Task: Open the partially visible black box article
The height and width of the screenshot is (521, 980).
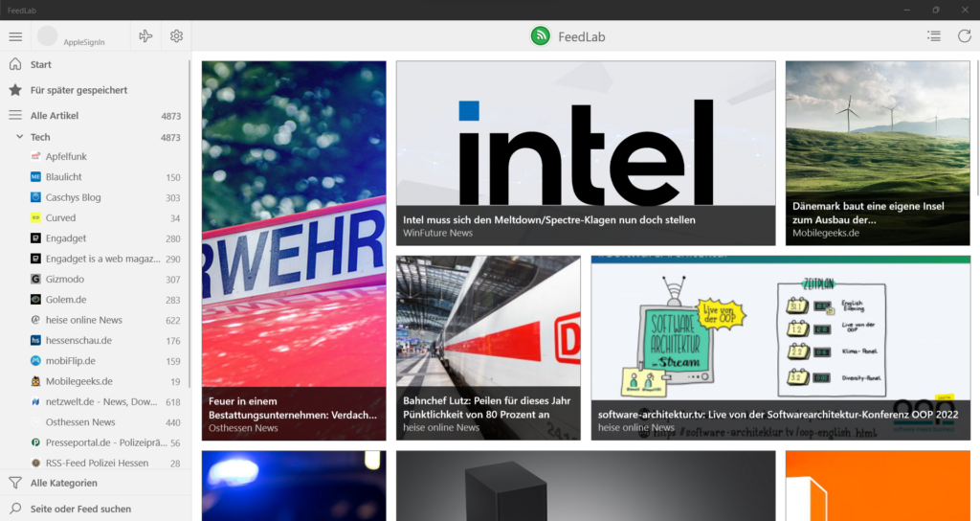Action: pyautogui.click(x=586, y=486)
